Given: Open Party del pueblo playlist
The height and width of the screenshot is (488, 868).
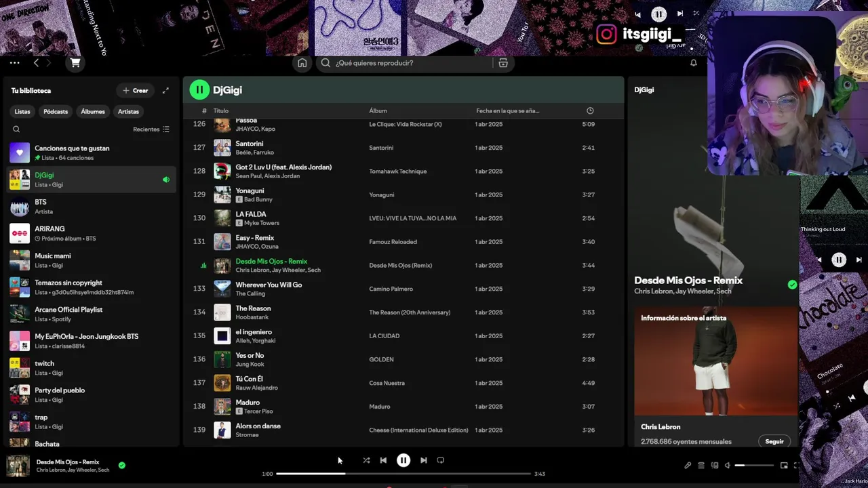Looking at the screenshot, I should [90, 394].
